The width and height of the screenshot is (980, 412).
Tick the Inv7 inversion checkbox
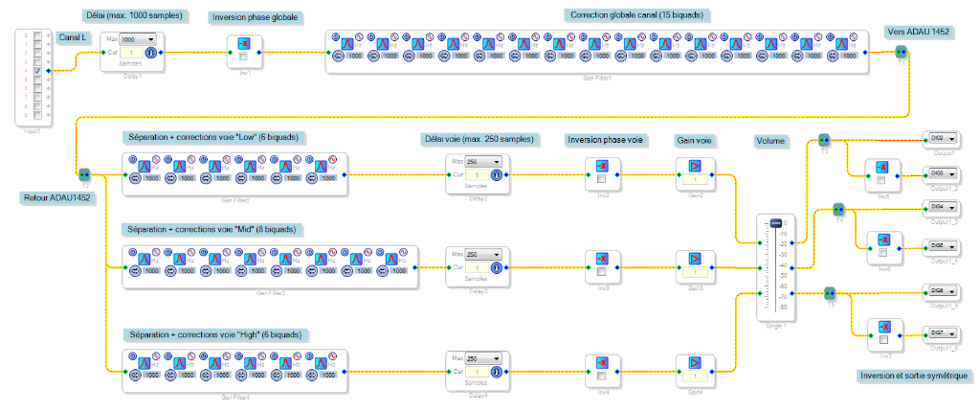(884, 340)
